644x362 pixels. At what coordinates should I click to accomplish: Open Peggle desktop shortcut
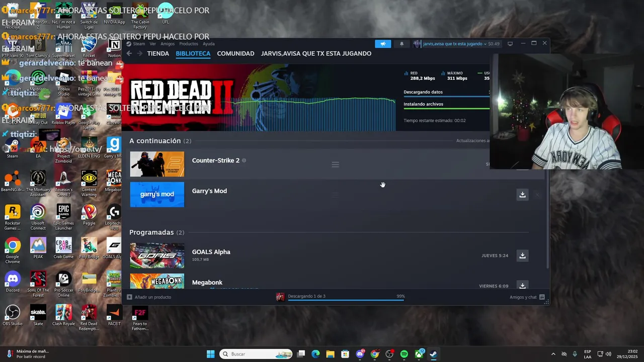click(x=89, y=215)
